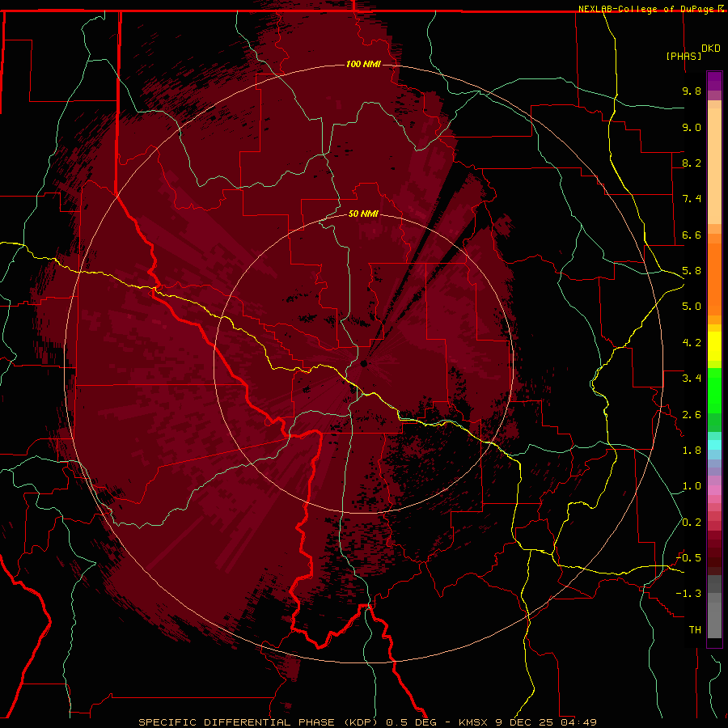Image resolution: width=728 pixels, height=728 pixels.
Task: Click the purple band atop the color scale
Action: coord(714,81)
